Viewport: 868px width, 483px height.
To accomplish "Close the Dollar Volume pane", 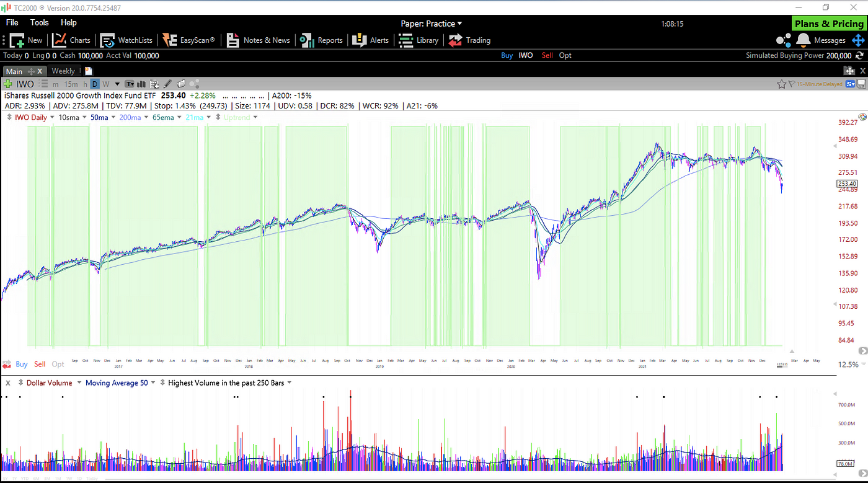I will click(8, 383).
